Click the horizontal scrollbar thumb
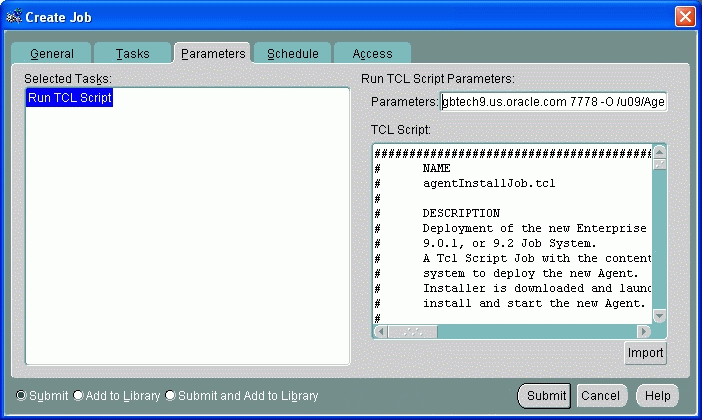Screen dimensions: 702x420 [x=405, y=331]
